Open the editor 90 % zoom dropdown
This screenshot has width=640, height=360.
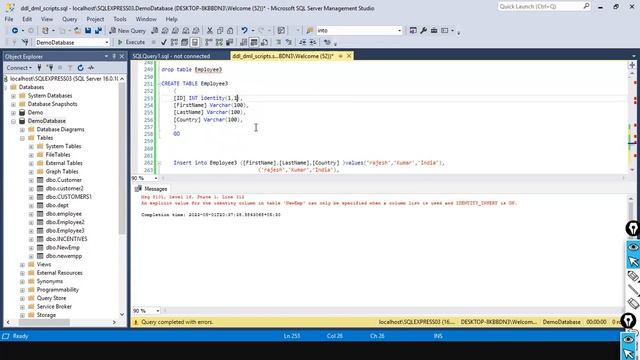[156, 178]
